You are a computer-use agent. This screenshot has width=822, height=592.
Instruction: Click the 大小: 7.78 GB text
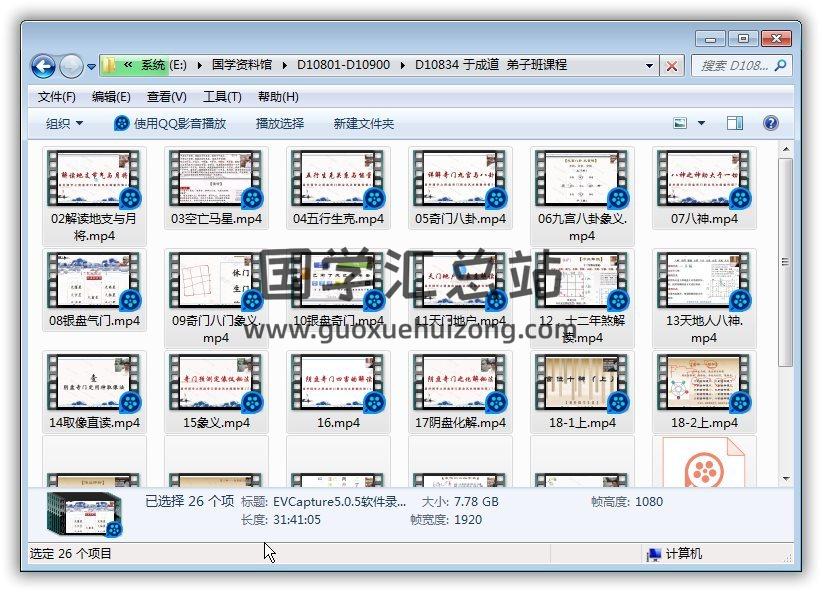point(460,502)
